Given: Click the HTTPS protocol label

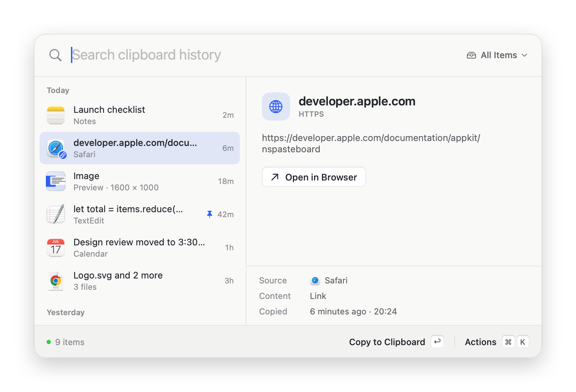Looking at the screenshot, I should coord(311,114).
